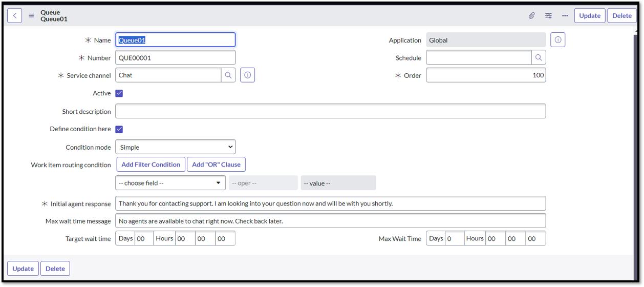Toggle the Define condition here checkbox

(119, 129)
